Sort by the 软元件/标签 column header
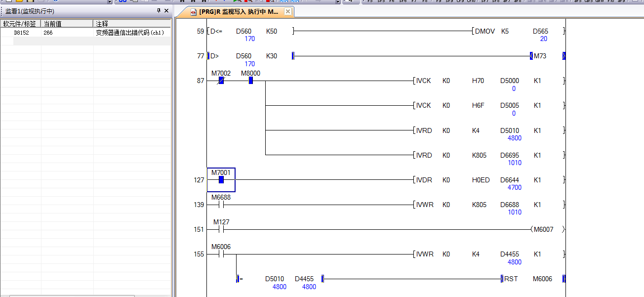The height and width of the screenshot is (297, 644). point(20,24)
